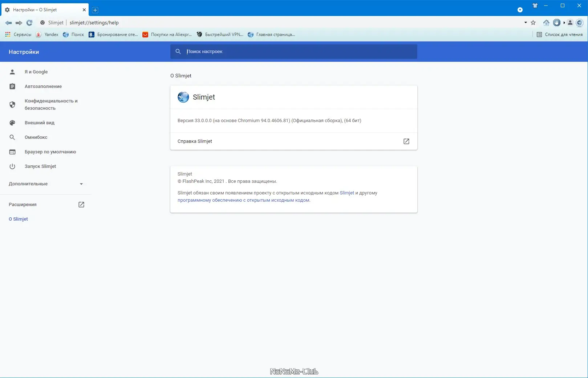Click the Быстрейший VPN bookmark

point(219,34)
